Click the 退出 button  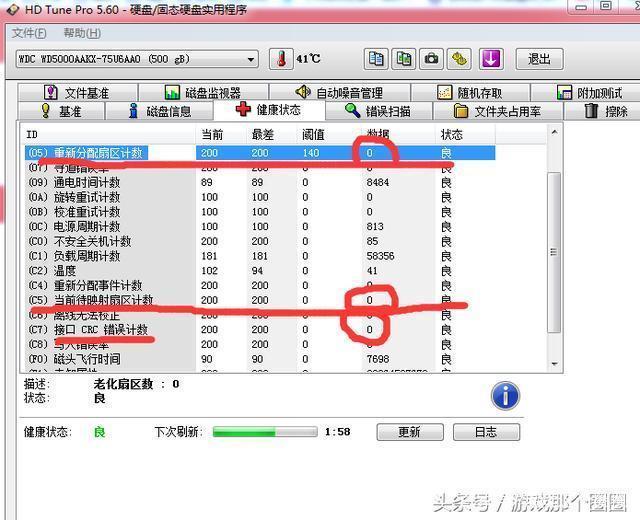540,59
